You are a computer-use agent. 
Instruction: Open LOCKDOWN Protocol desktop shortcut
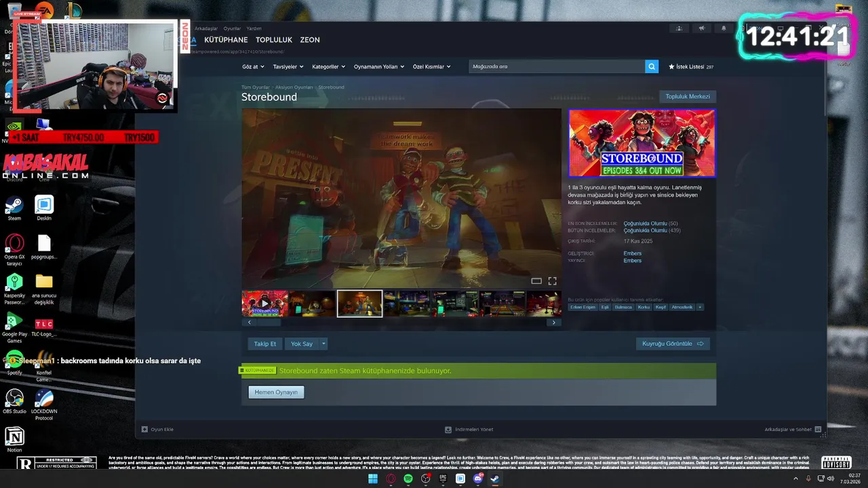[44, 405]
